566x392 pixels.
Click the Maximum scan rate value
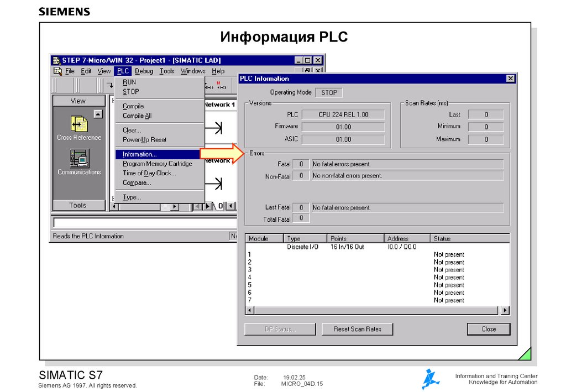coord(486,139)
